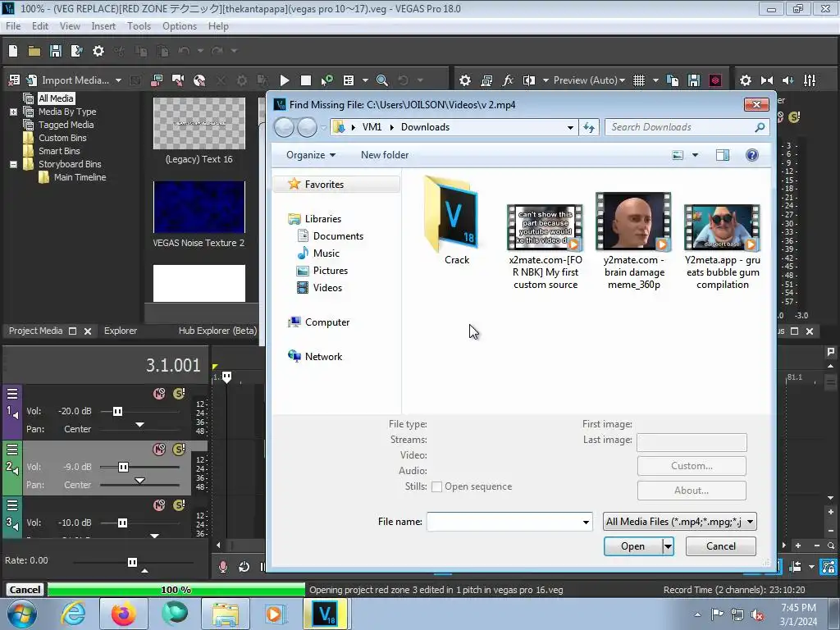The image size is (840, 630).
Task: Open the view options dropdown arrow
Action: point(696,155)
